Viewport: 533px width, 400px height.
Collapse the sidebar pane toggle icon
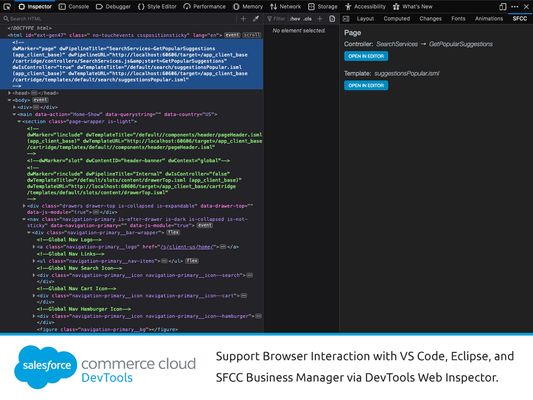pyautogui.click(x=346, y=19)
